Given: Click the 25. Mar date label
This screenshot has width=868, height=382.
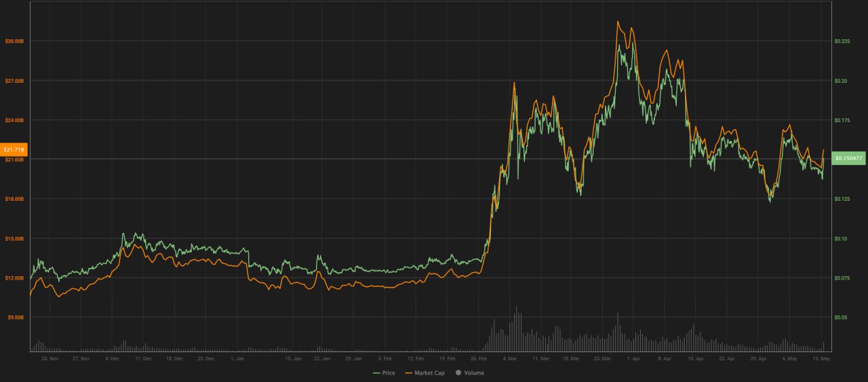Looking at the screenshot, I should click(602, 358).
